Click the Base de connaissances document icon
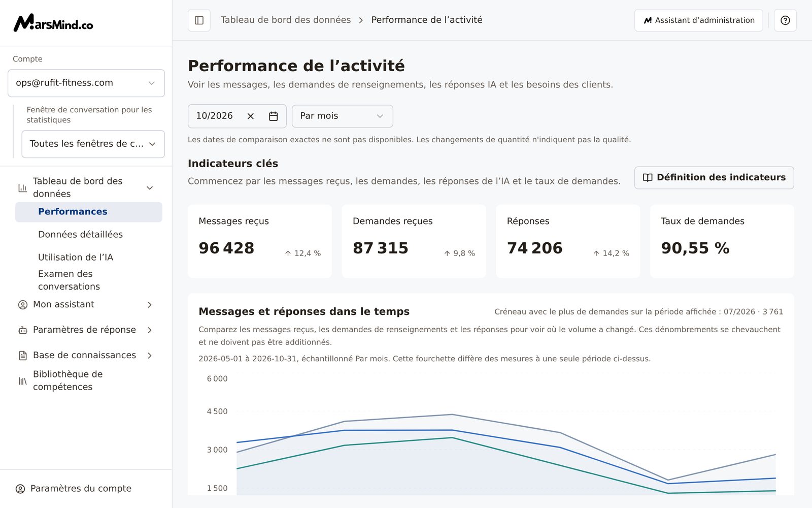The image size is (812, 508). tap(23, 356)
